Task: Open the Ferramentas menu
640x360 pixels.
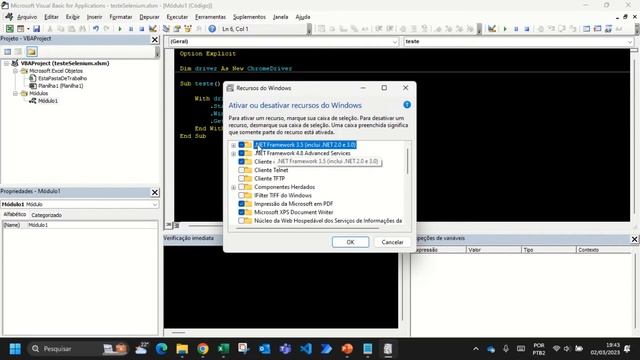Action: (x=210, y=17)
